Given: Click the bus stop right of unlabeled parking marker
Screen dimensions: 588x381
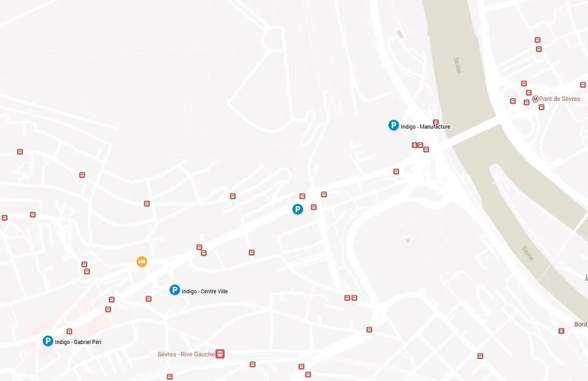Looking at the screenshot, I should click(x=314, y=207).
